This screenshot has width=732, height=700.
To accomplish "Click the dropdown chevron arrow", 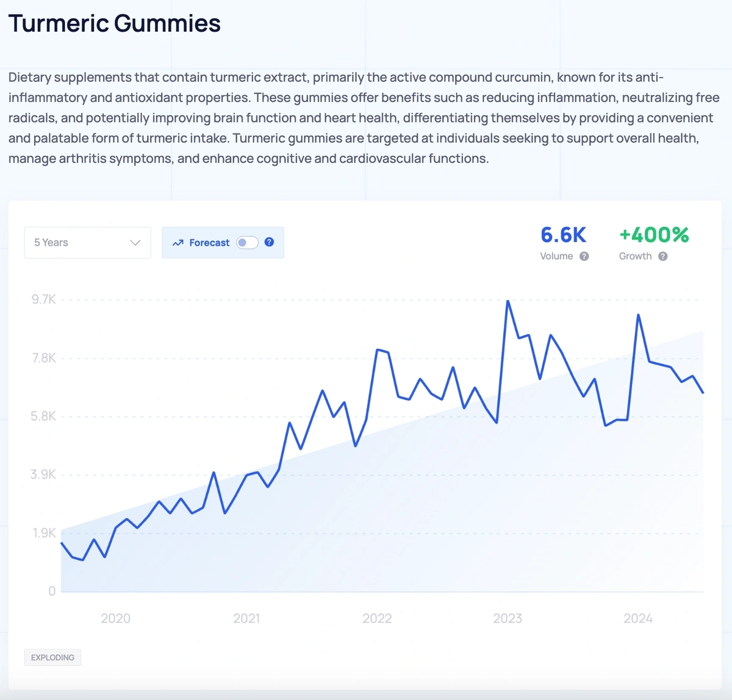I will pyautogui.click(x=135, y=243).
